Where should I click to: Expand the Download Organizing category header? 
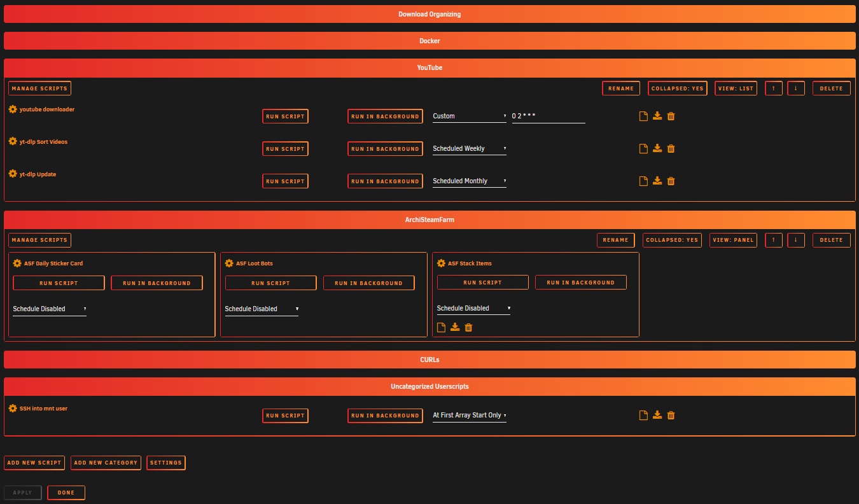(x=429, y=14)
